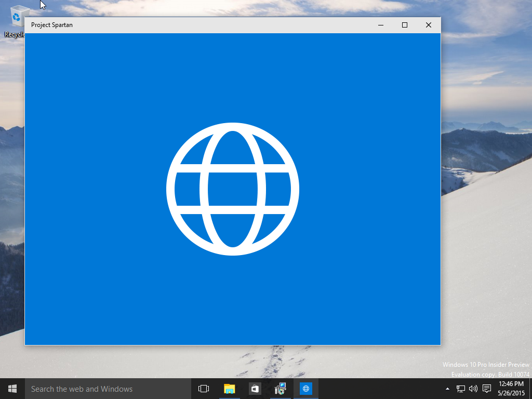Click the Project Spartan title text

click(x=52, y=25)
